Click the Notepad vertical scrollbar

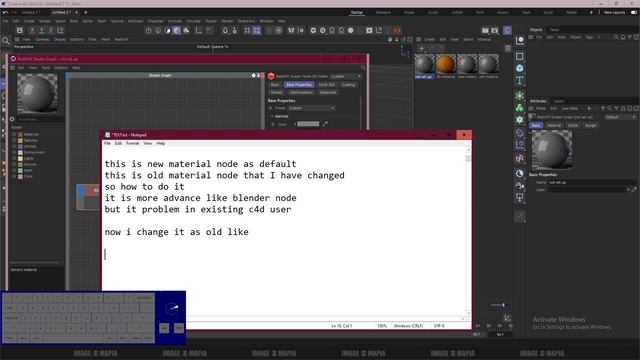click(x=468, y=231)
